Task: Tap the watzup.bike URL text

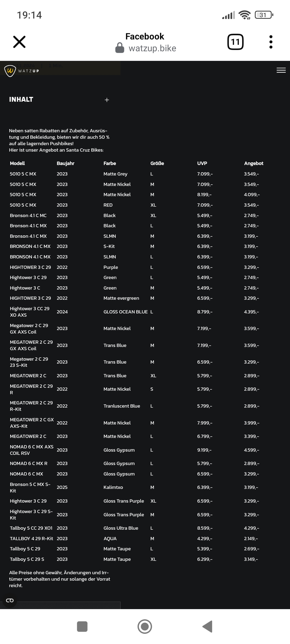Action: [x=152, y=48]
